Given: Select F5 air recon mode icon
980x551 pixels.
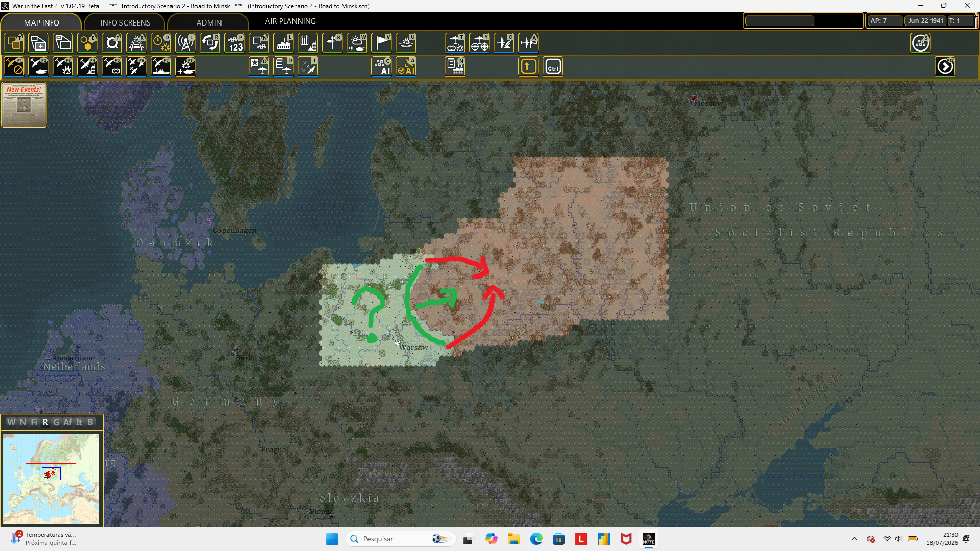Looking at the screenshot, I should pyautogui.click(x=112, y=66).
